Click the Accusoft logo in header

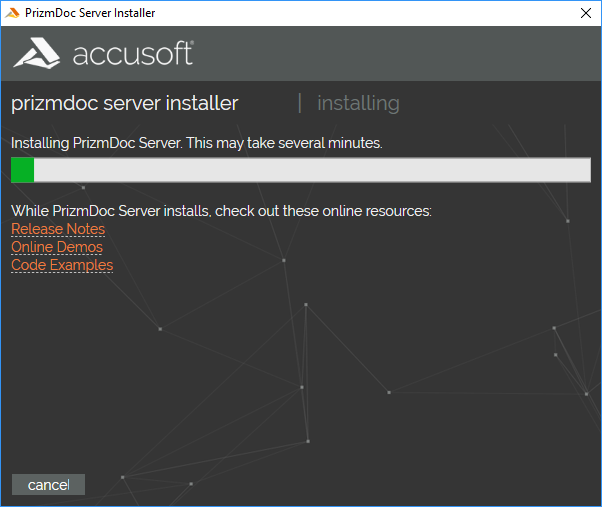point(104,53)
